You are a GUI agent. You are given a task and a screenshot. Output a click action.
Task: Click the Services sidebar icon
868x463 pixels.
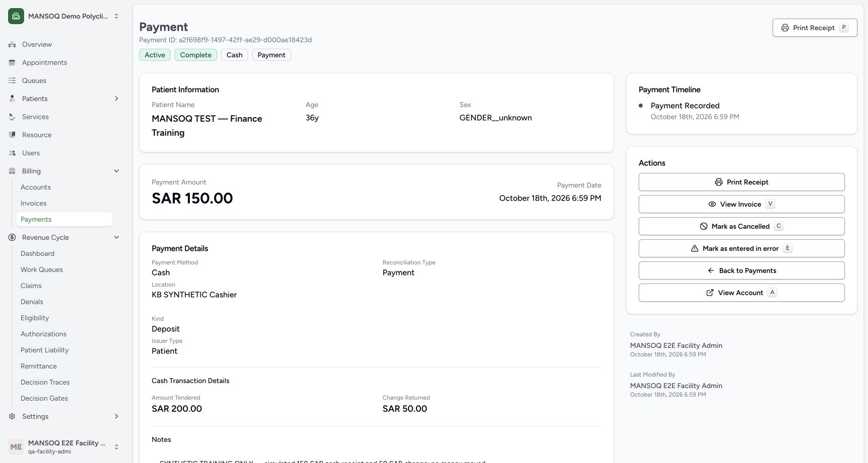[x=12, y=117]
